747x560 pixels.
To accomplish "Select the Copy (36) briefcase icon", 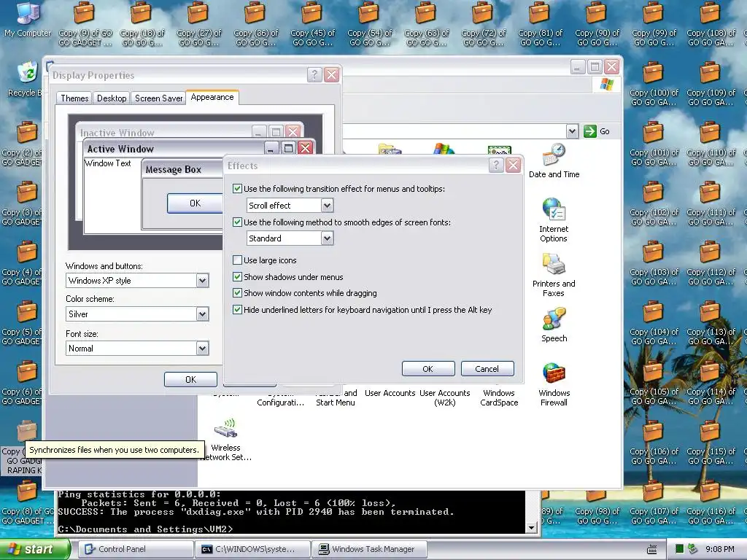I will click(x=256, y=24).
